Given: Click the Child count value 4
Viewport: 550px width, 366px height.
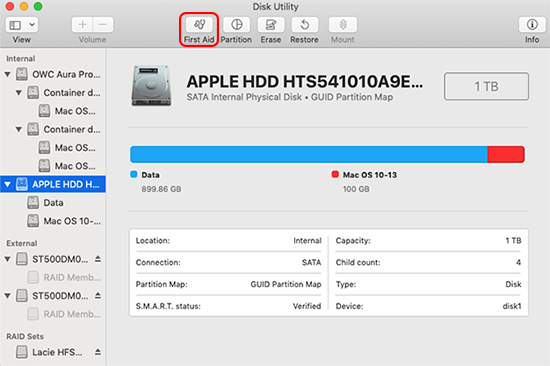Looking at the screenshot, I should pos(518,262).
